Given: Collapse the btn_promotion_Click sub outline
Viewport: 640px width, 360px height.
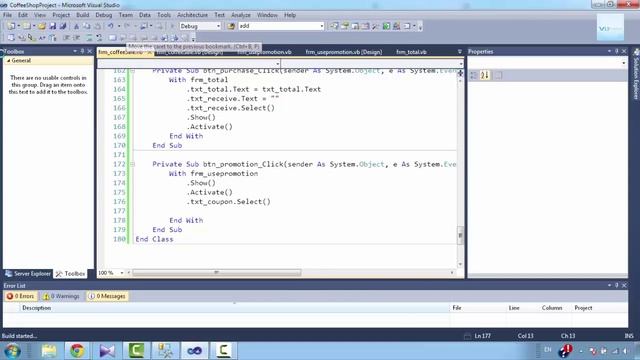Looking at the screenshot, I should [132, 164].
